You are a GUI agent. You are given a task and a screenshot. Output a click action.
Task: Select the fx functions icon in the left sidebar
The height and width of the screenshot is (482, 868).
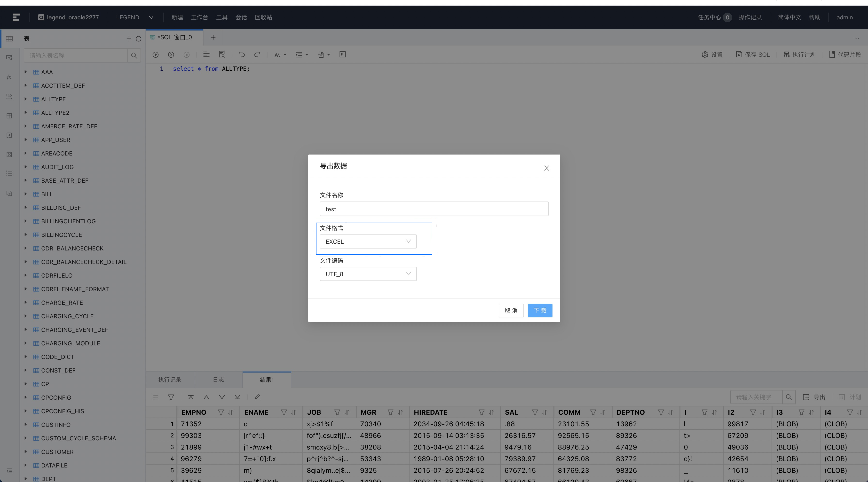9,77
